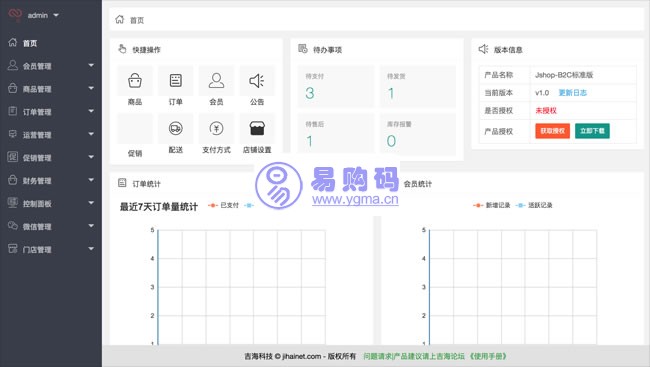Expand the 订单管理 menu arrow
This screenshot has height=367, width=650.
(x=91, y=111)
